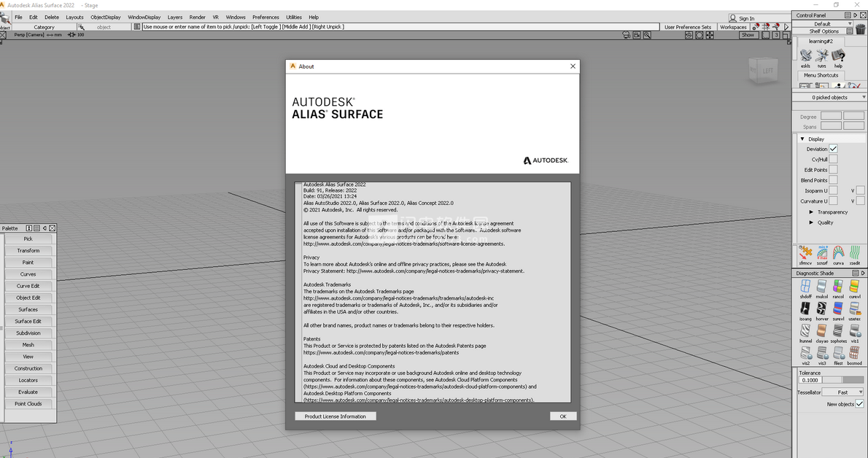Open the Tessellator Fast dropdown
868x458 pixels.
point(842,392)
